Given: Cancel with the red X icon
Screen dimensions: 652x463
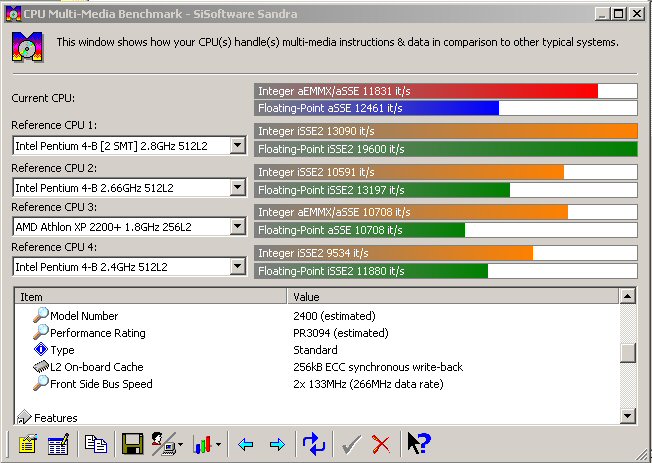Looking at the screenshot, I should click(x=381, y=444).
